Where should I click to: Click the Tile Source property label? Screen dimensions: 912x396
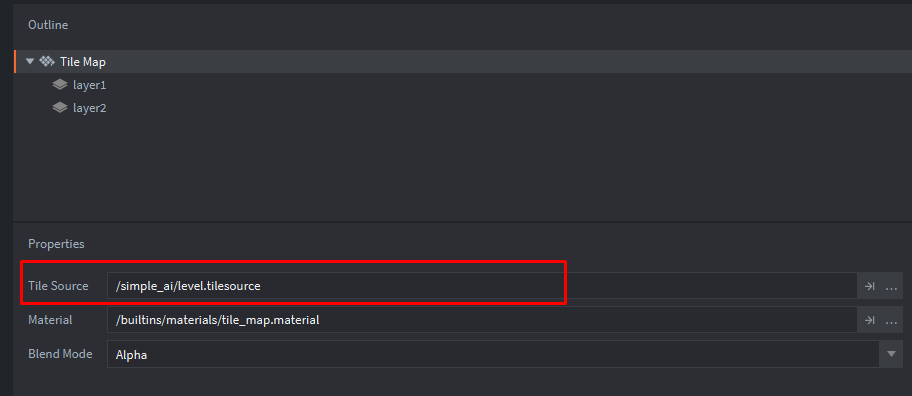pyautogui.click(x=58, y=286)
